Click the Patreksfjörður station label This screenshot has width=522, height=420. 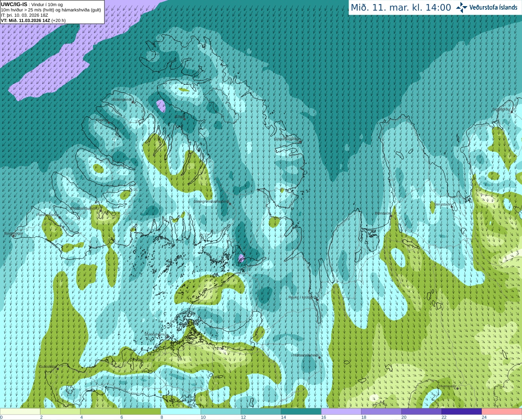tap(48, 215)
